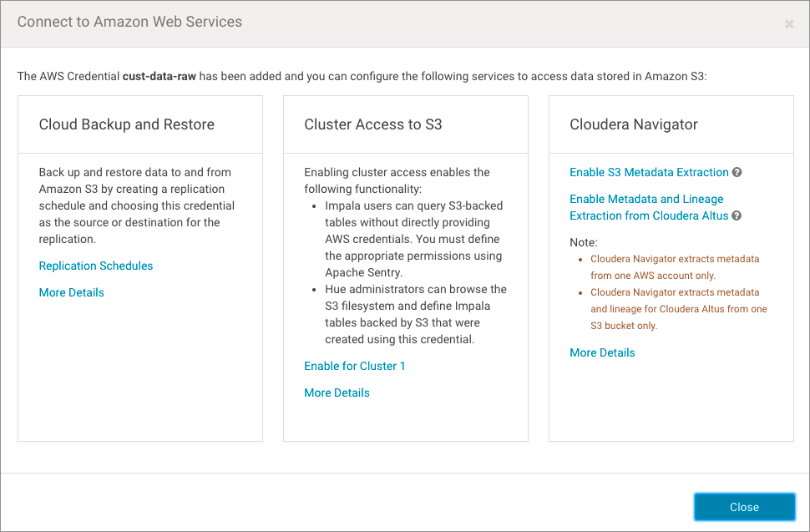Click the Cloudera Navigator panel heading
Viewport: 810px width, 532px height.
pyautogui.click(x=634, y=124)
